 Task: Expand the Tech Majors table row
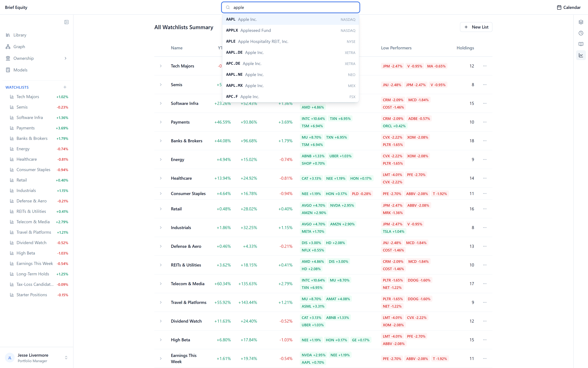click(x=161, y=66)
